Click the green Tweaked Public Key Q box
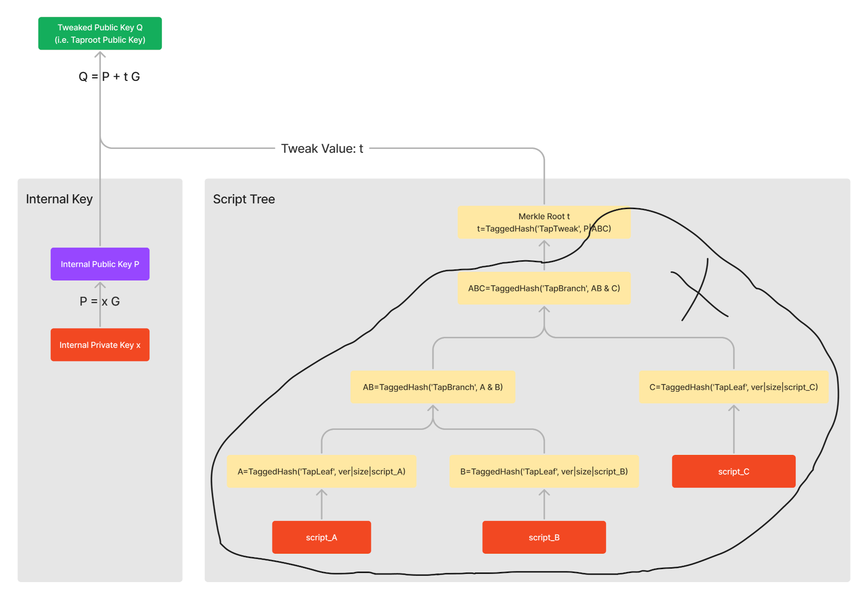This screenshot has height=599, width=868. click(x=100, y=33)
